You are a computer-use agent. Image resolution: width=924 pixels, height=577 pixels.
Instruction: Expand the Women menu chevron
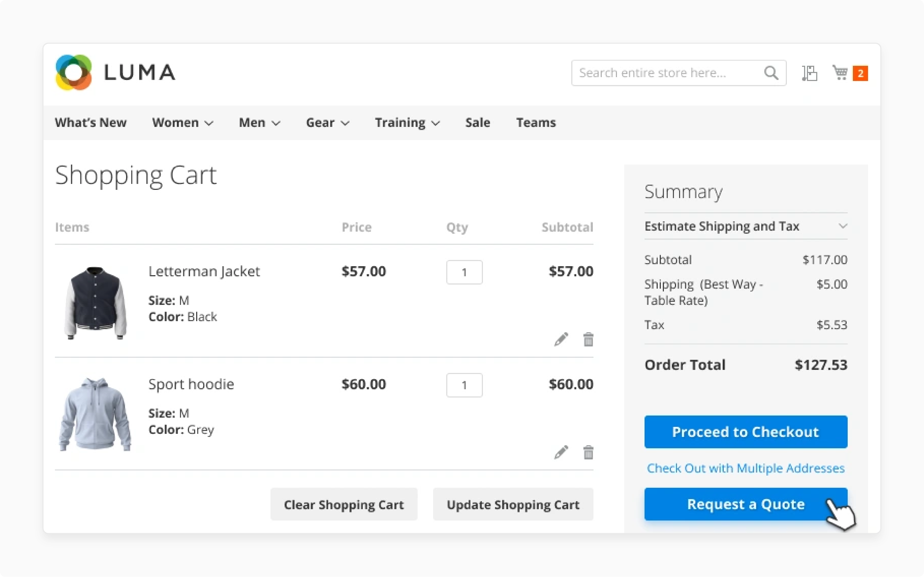point(209,123)
